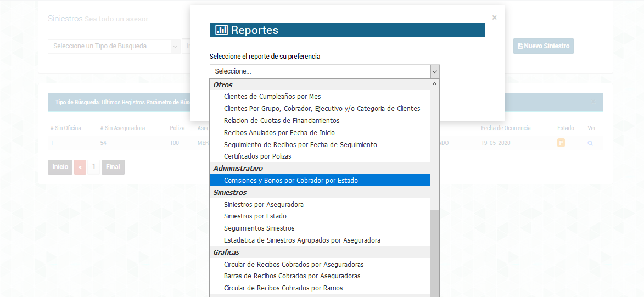The image size is (644, 297).
Task: Select Clientes de Cumpleaños por Mes
Action: 272,97
